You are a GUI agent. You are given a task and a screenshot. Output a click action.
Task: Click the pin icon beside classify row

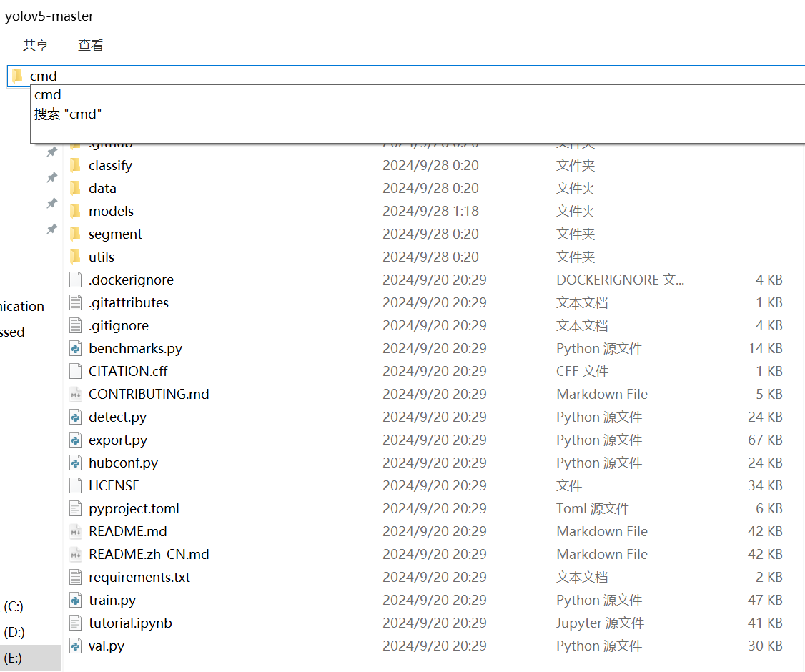click(x=52, y=177)
